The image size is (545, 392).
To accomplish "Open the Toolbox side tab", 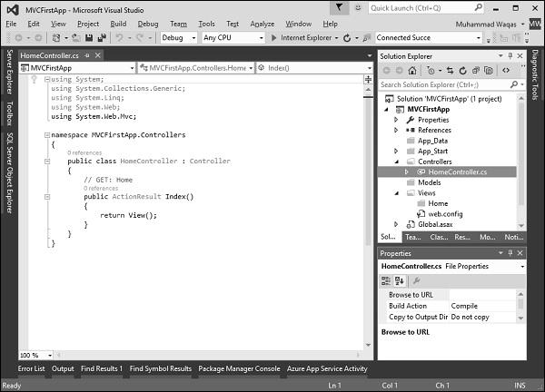I will (10, 113).
